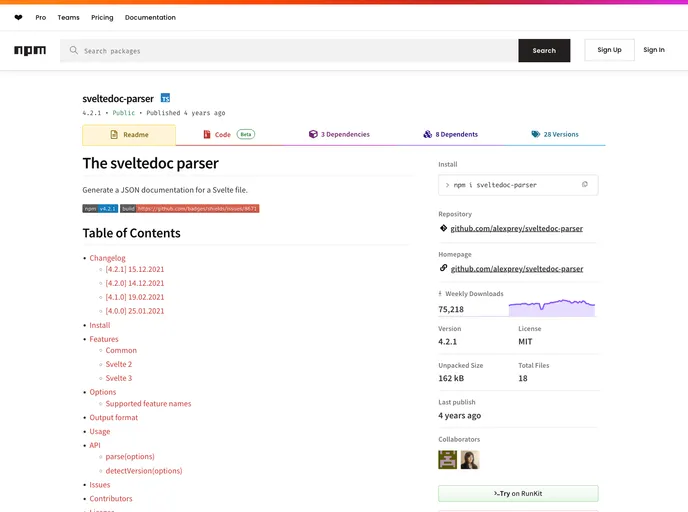The width and height of the screenshot is (688, 512).
Task: Select the npm i sveltedoc-parser command text
Action: coord(495,185)
